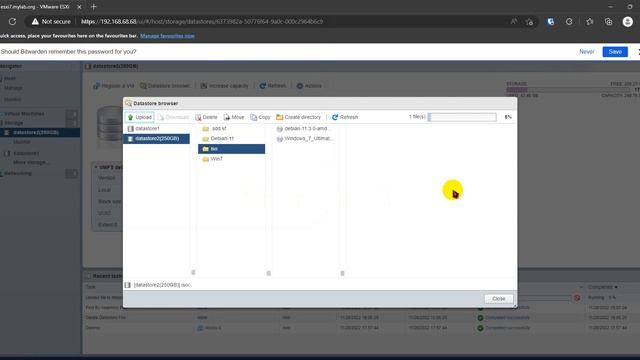The height and width of the screenshot is (360, 640).
Task: Refresh the Datastore browser dialog listing
Action: (345, 117)
